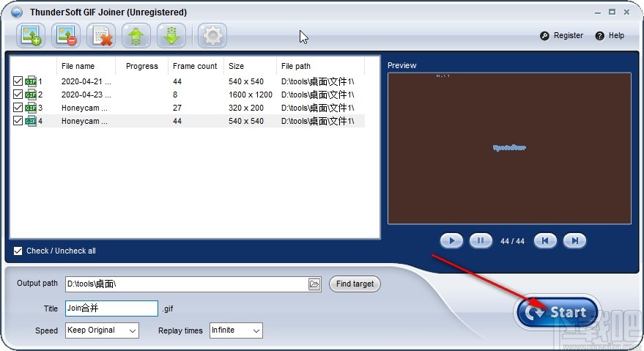Open settings via the gear icon
The height and width of the screenshot is (351, 644).
(212, 35)
